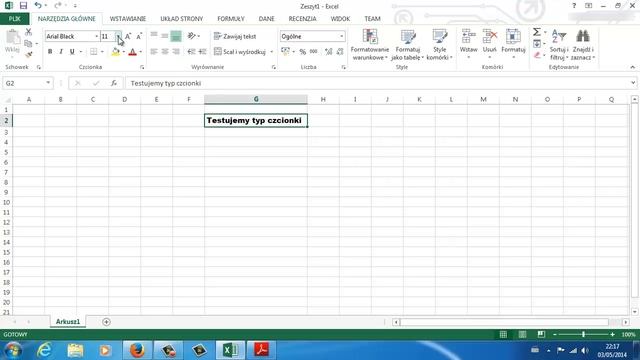Viewport: 640px width, 360px height.
Task: Toggle Italic formatting
Action: tap(61, 51)
